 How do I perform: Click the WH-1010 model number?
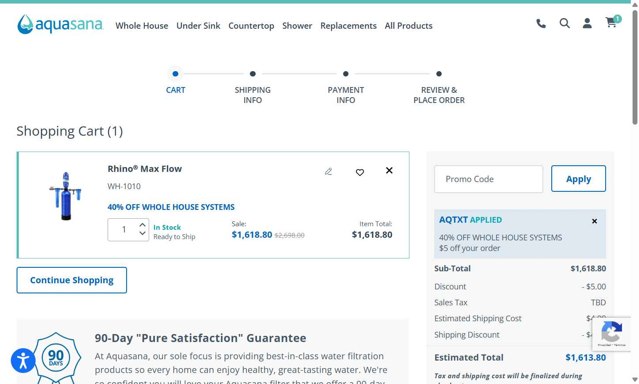[x=124, y=186]
